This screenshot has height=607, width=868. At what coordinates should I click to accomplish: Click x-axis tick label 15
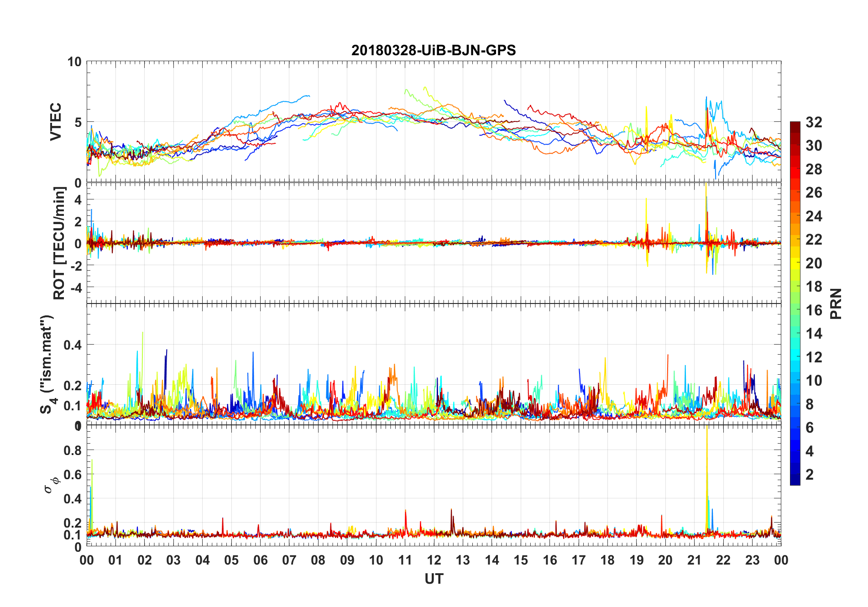521,560
